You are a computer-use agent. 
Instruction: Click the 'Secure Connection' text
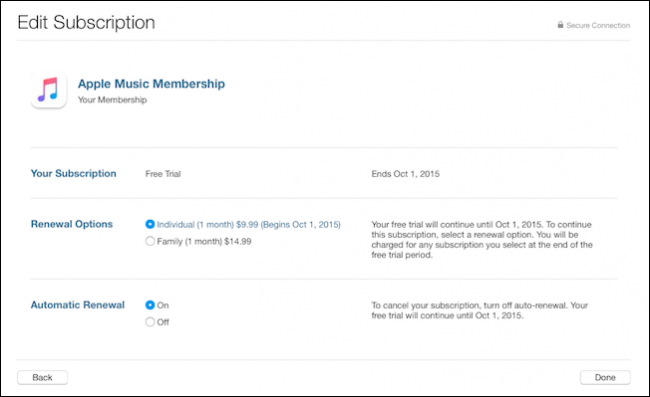click(x=598, y=25)
